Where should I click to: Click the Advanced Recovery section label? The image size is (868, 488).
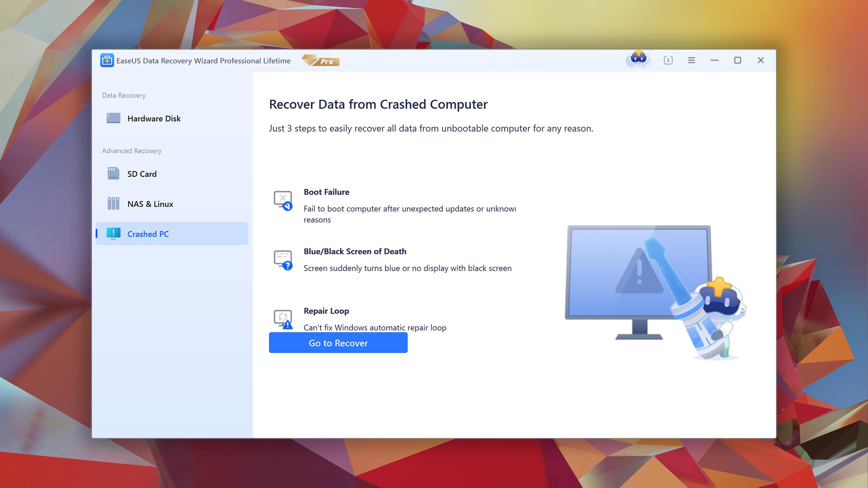click(x=132, y=151)
